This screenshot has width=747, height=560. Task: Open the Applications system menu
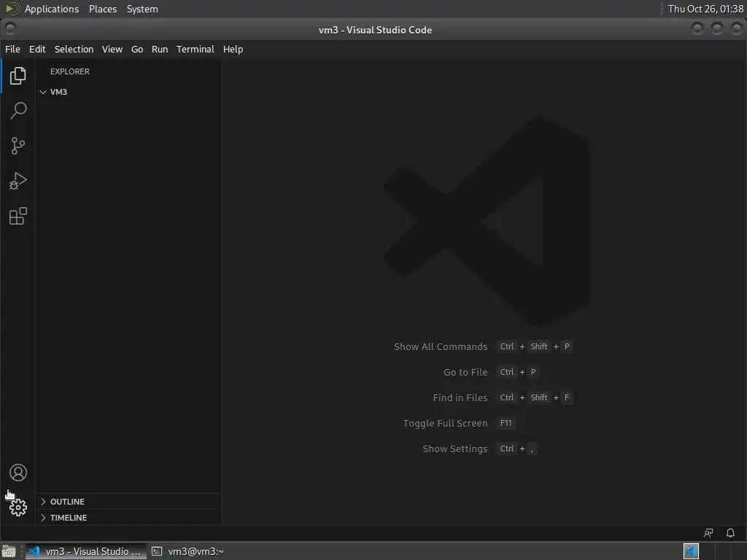coord(52,9)
